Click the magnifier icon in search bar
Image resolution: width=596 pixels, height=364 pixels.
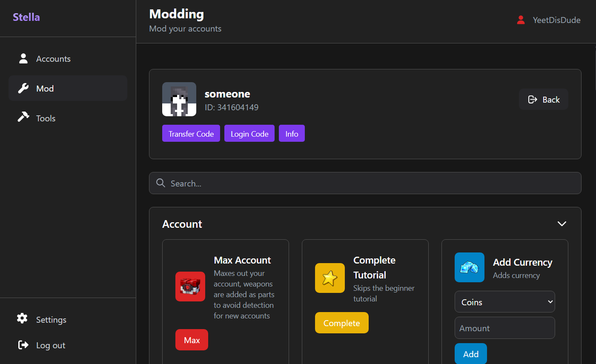coord(160,183)
